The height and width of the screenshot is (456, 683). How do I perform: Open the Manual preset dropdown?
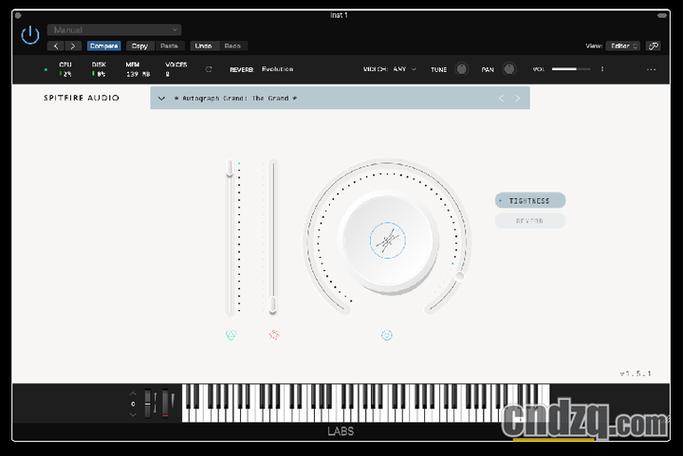point(114,30)
